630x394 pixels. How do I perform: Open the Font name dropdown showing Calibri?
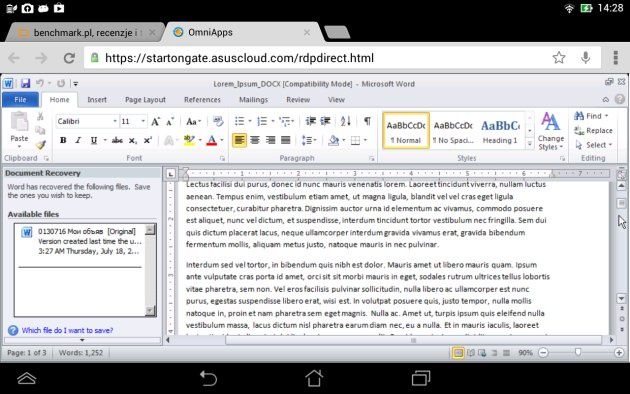[x=115, y=121]
